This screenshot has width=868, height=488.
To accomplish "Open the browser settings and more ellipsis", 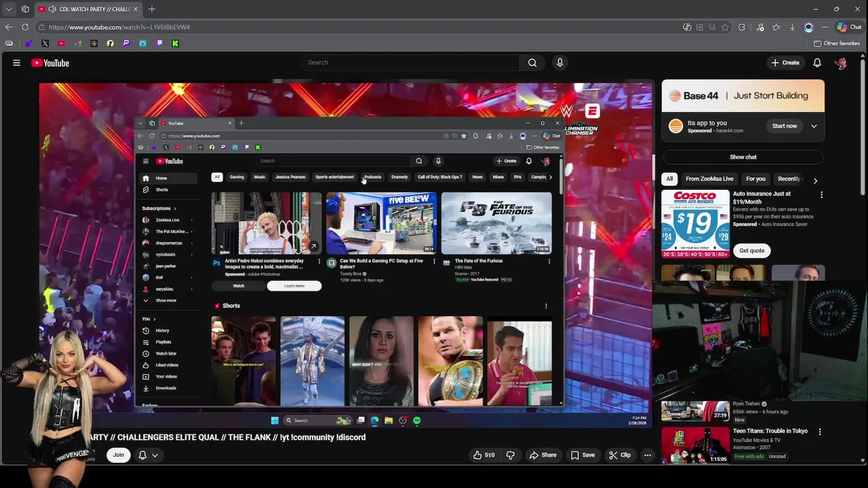I will pos(825,27).
